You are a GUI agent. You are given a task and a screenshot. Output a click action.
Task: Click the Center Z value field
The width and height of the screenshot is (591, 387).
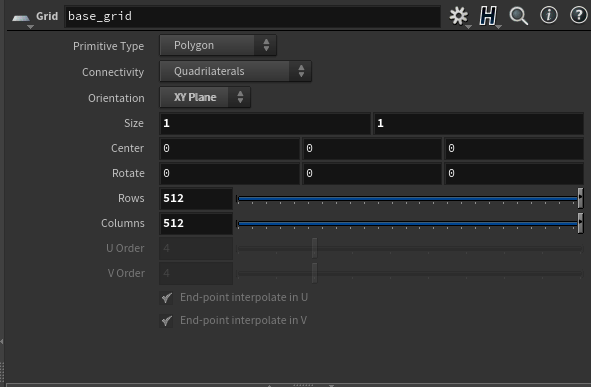[514, 148]
